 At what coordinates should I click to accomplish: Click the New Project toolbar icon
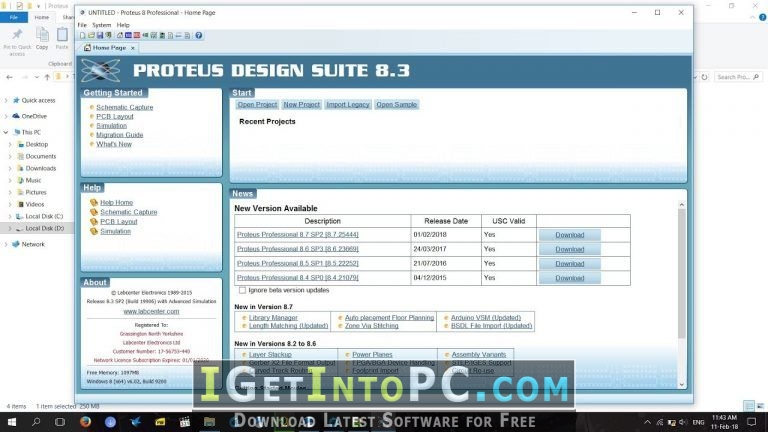(82, 35)
